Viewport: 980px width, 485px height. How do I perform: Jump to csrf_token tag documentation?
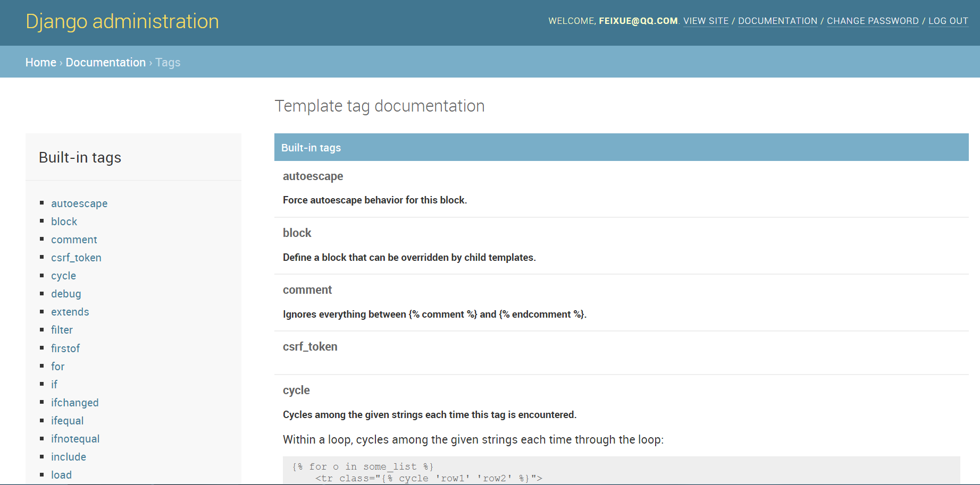[76, 258]
